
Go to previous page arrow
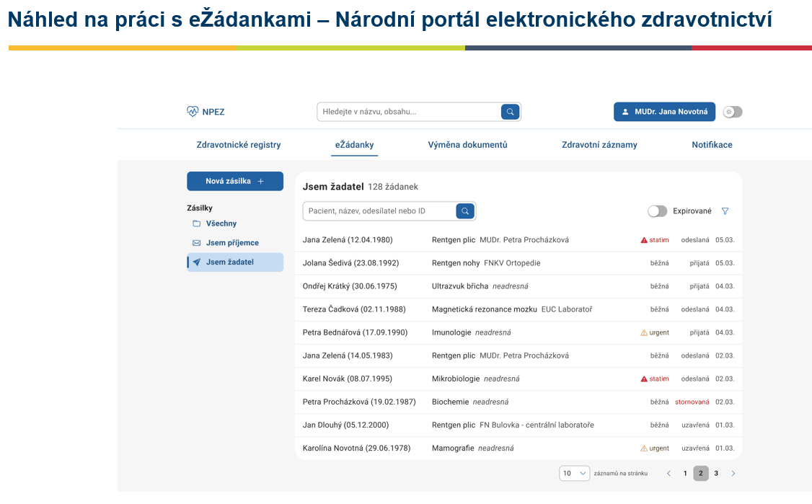click(668, 474)
